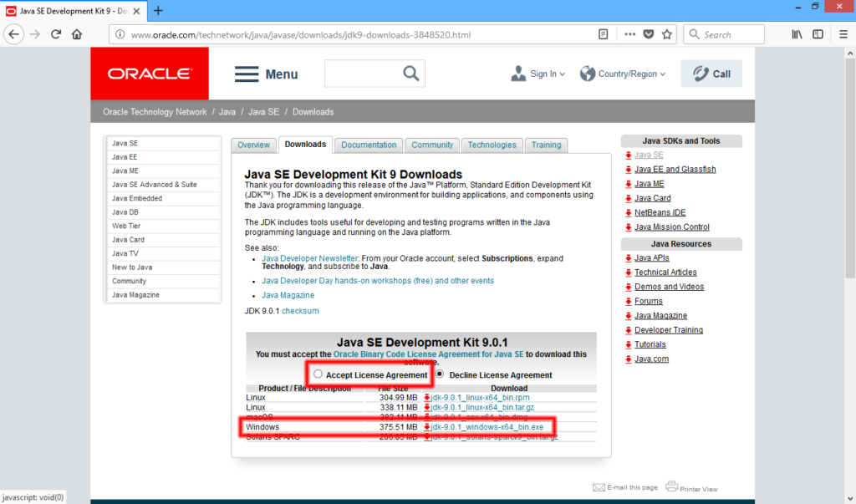This screenshot has width=856, height=504.
Task: Expand the Sign In dropdown
Action: tap(538, 74)
